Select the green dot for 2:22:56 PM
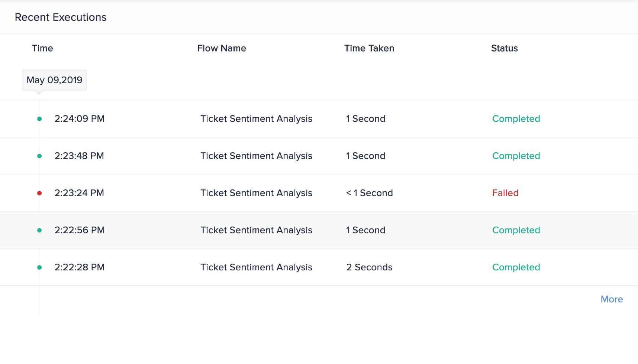 pyautogui.click(x=39, y=230)
